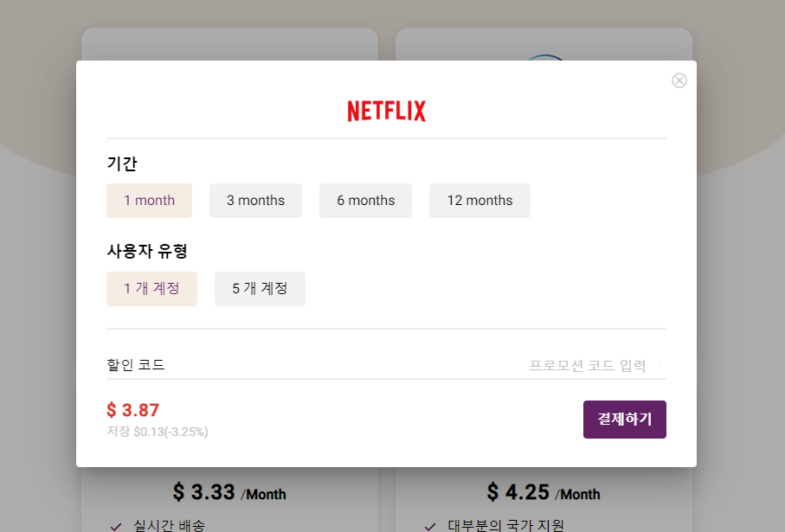Pick the 12 months duration option
This screenshot has width=785, height=532.
[479, 201]
